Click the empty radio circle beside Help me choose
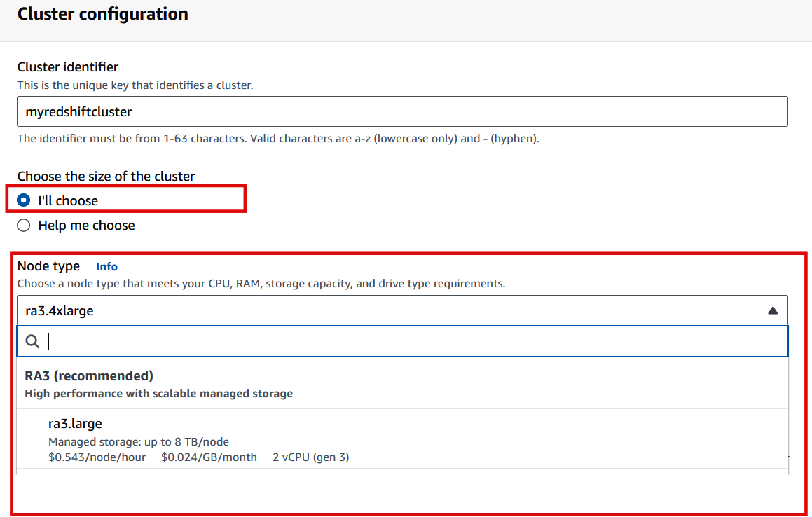Viewport: 812px width, 517px height. tap(23, 225)
